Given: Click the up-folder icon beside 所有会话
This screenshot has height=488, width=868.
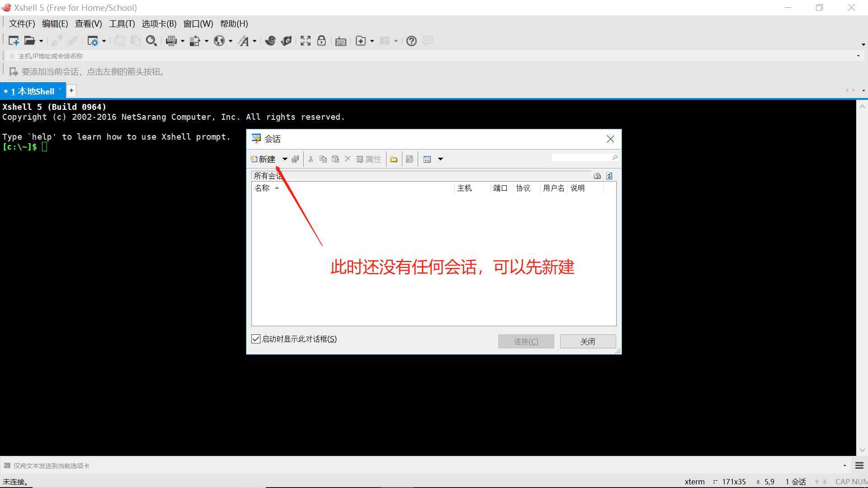Looking at the screenshot, I should (x=597, y=176).
